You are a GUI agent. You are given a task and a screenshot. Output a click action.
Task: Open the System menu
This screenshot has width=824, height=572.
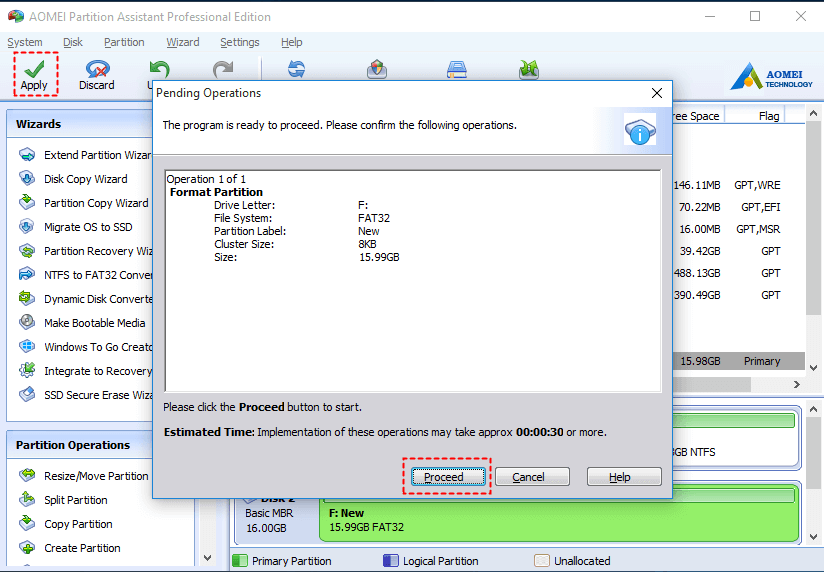(25, 42)
